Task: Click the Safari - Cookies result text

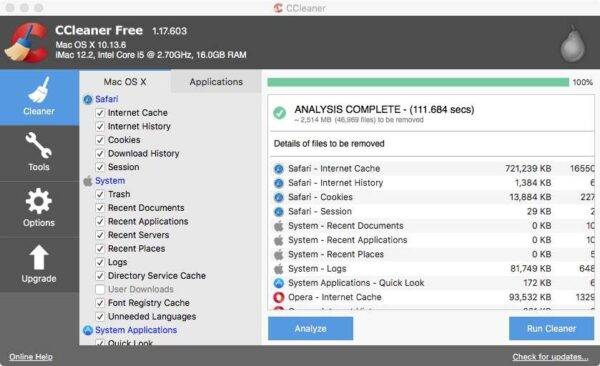Action: [x=320, y=197]
